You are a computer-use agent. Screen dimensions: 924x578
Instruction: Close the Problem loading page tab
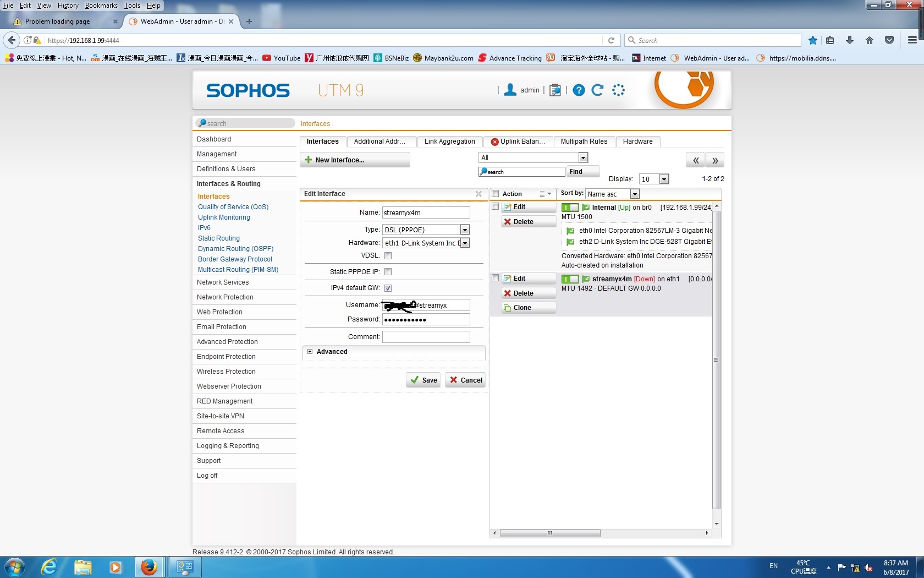coord(115,21)
